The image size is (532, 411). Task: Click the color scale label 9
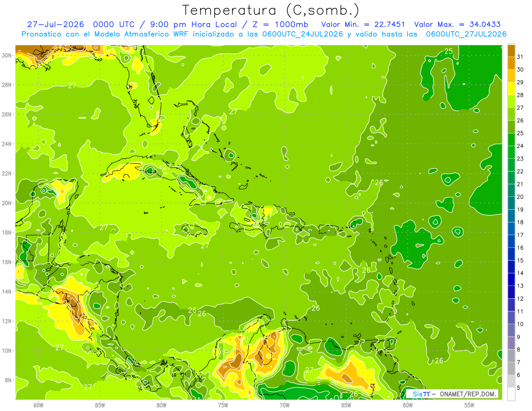pos(519,337)
